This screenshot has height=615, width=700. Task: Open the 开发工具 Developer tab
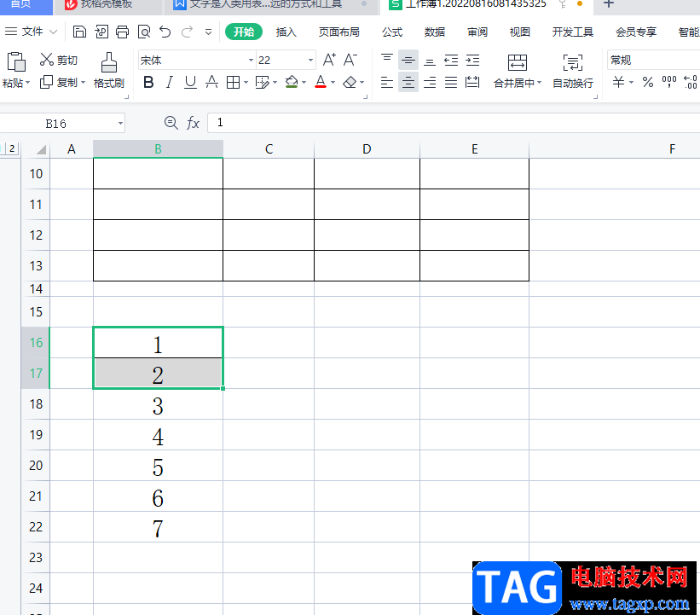(572, 32)
